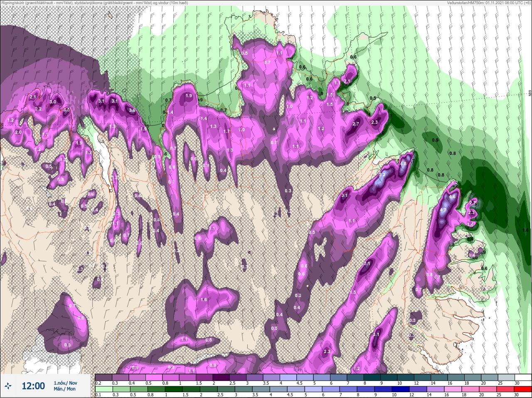Click the 'Mán./ Mon' weekday label
The height and width of the screenshot is (398, 532).
click(64, 389)
